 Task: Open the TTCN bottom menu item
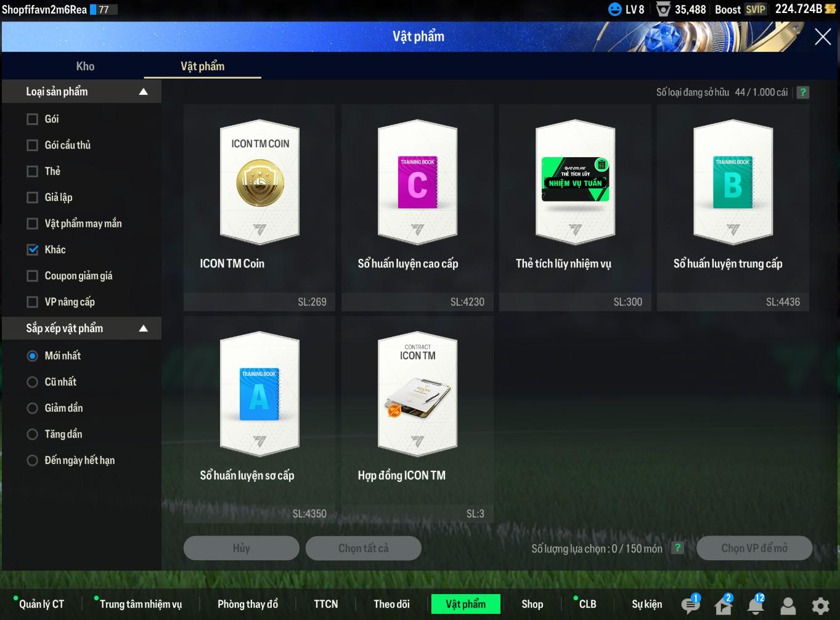pos(325,604)
